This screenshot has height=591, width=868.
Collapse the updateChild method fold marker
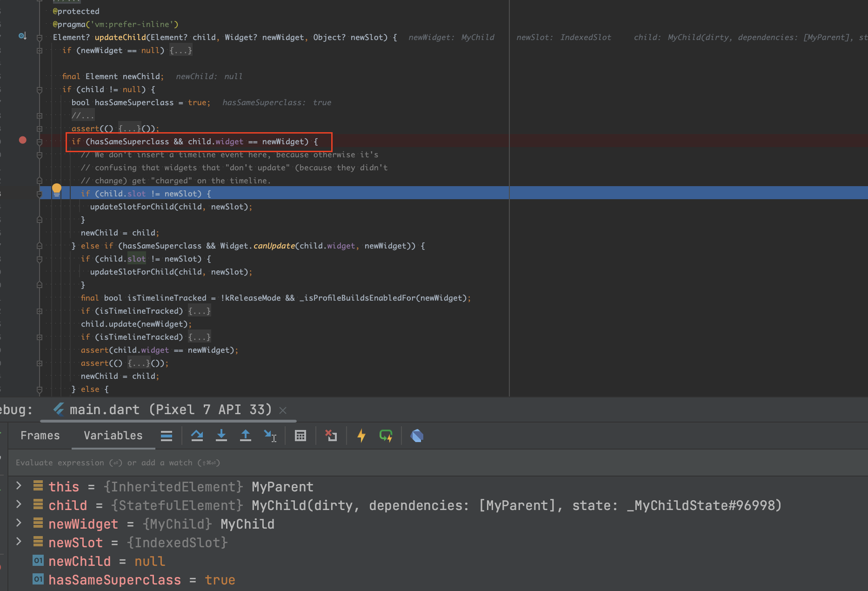click(x=40, y=38)
